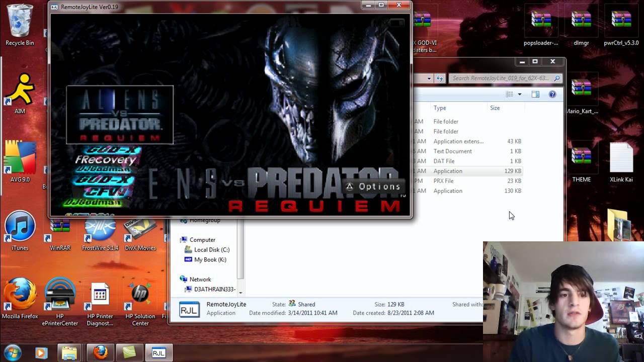This screenshot has width=644, height=362.
Task: Select Homegroup in navigation pane
Action: pyautogui.click(x=200, y=220)
